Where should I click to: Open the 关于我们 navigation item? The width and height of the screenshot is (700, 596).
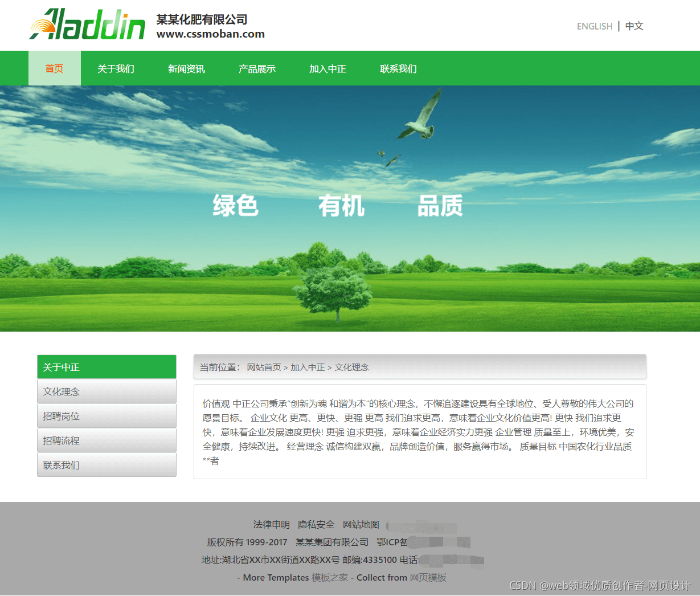pos(116,68)
